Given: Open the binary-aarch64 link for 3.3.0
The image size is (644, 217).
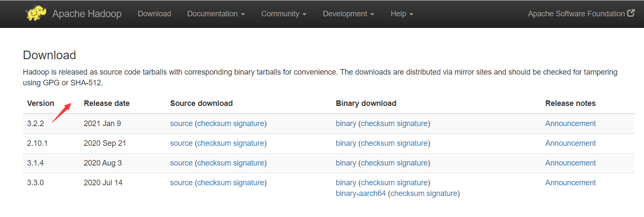Looking at the screenshot, I should (x=361, y=193).
